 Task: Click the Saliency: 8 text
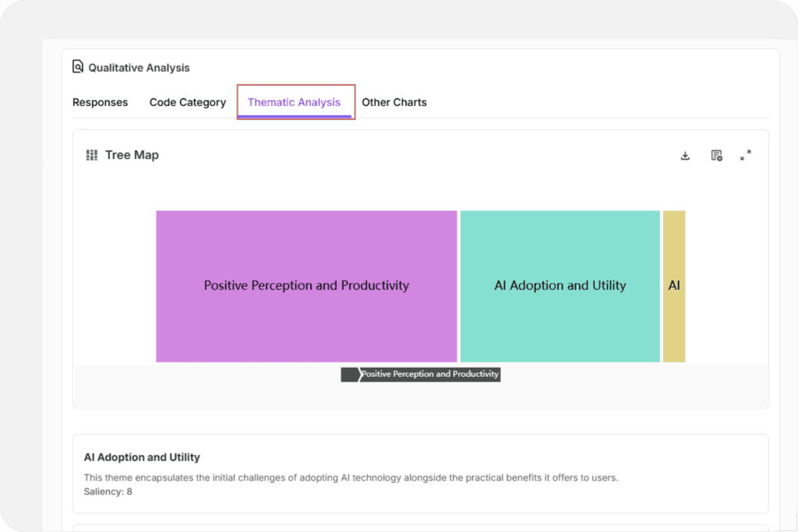[108, 491]
